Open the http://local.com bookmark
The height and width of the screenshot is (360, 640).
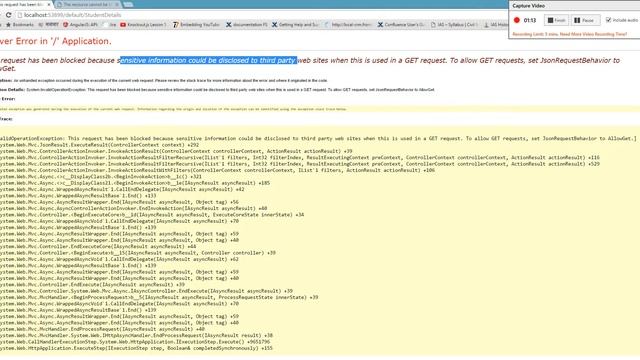click(x=348, y=25)
